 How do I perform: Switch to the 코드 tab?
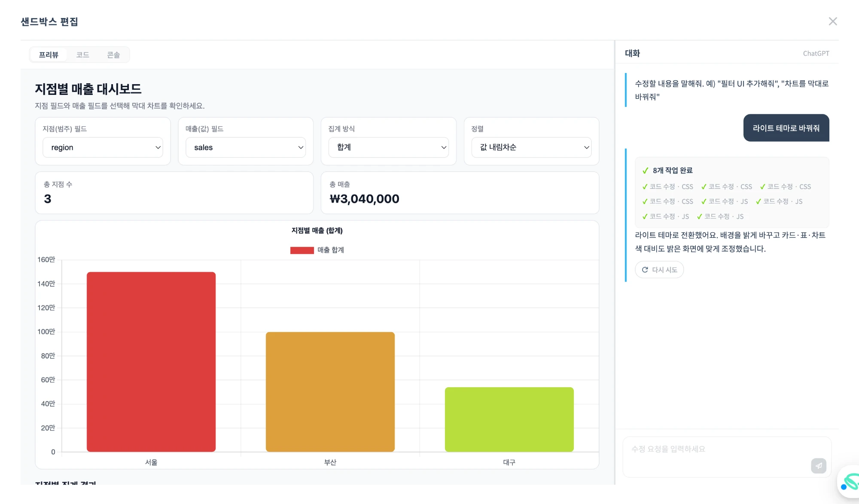(82, 55)
